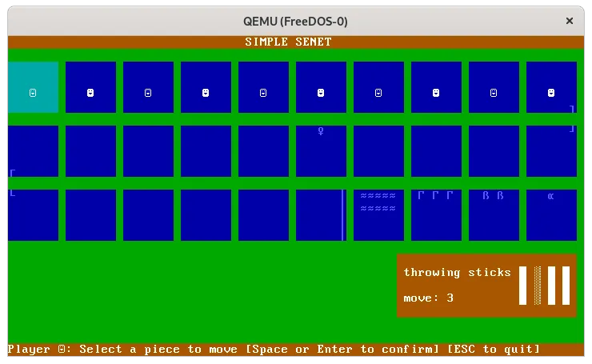Click the water waves square in bottom row

coord(378,215)
